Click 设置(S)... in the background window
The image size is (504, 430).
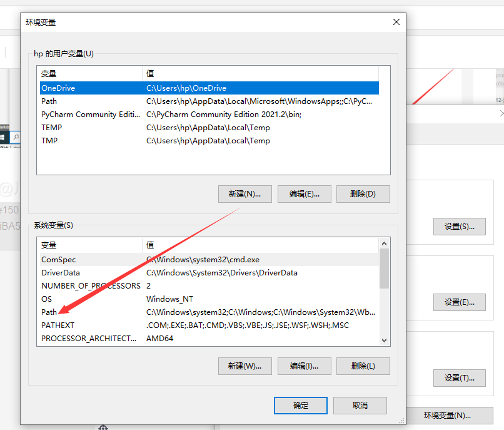click(460, 227)
